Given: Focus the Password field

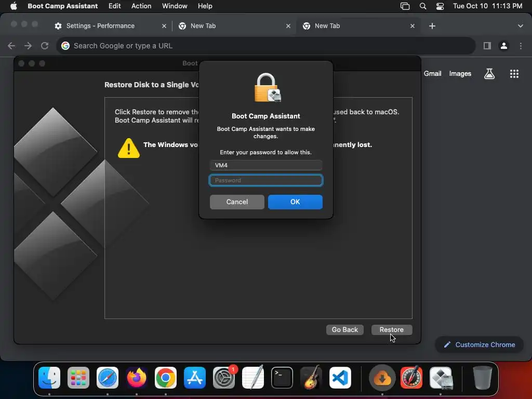Looking at the screenshot, I should (x=266, y=180).
